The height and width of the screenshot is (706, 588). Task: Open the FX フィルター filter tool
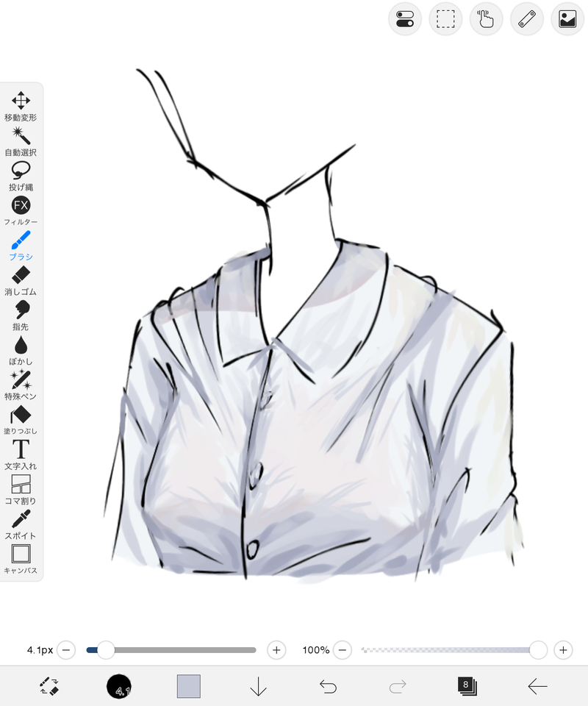pyautogui.click(x=21, y=211)
